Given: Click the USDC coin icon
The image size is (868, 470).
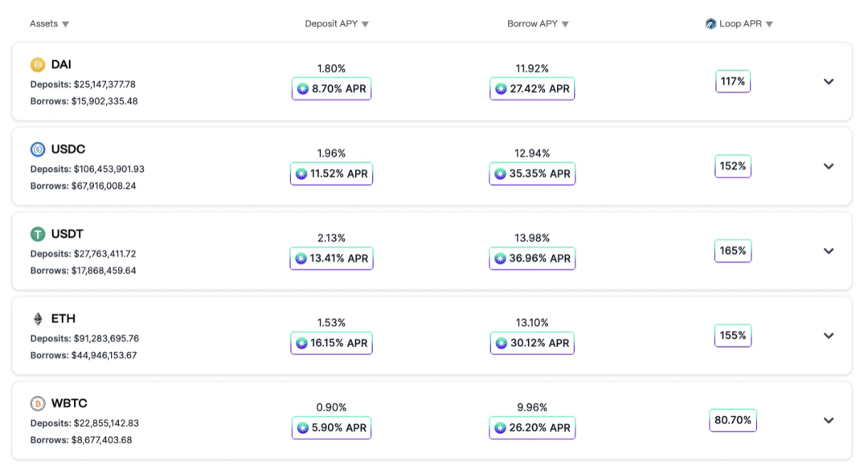Looking at the screenshot, I should point(38,149).
